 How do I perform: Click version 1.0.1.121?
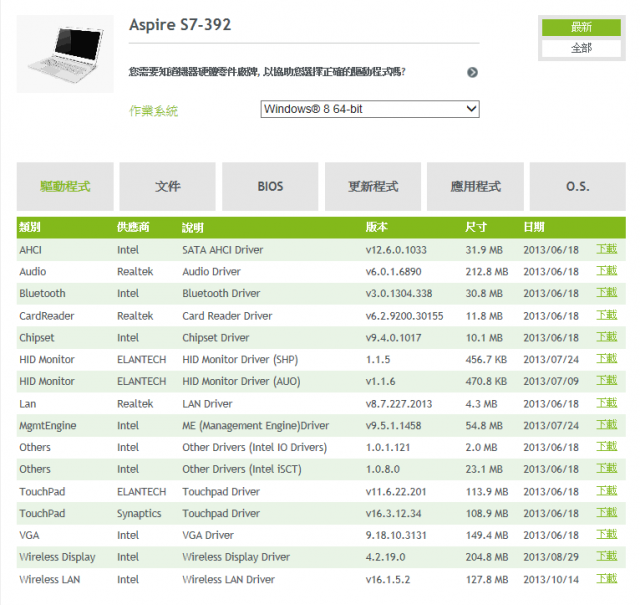[x=388, y=447]
